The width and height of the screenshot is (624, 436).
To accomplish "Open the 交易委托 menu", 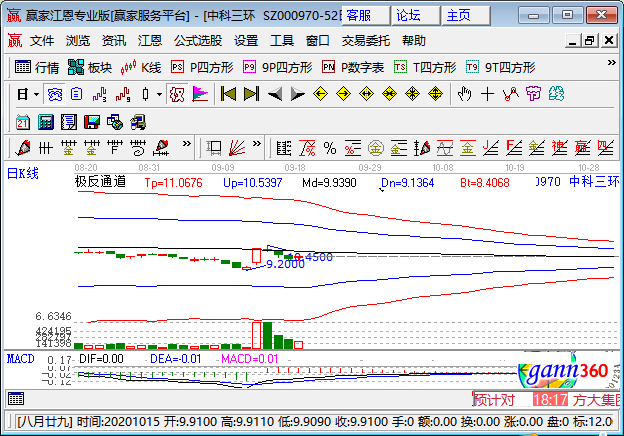I will click(x=365, y=41).
